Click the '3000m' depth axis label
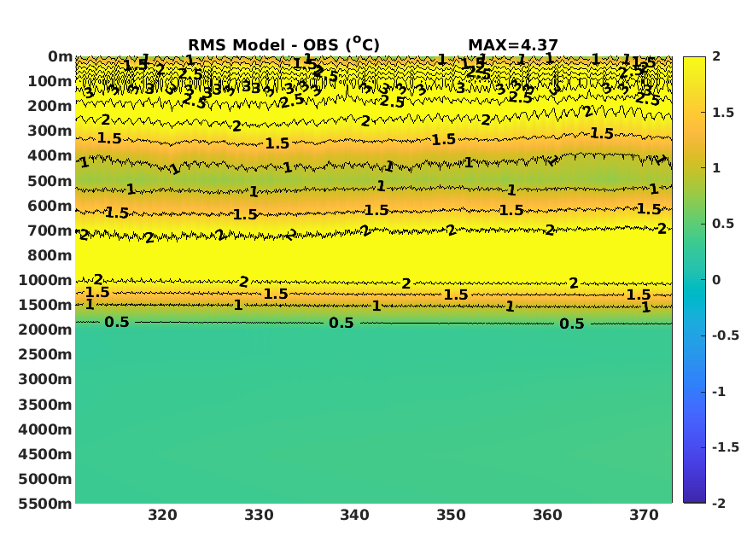This screenshot has height=560, width=747. [x=45, y=380]
